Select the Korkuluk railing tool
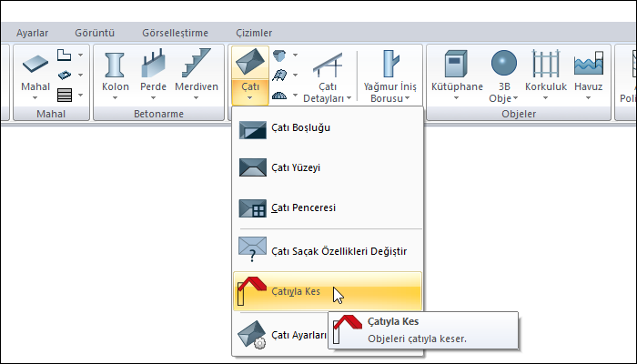The width and height of the screenshot is (637, 364). [x=546, y=67]
